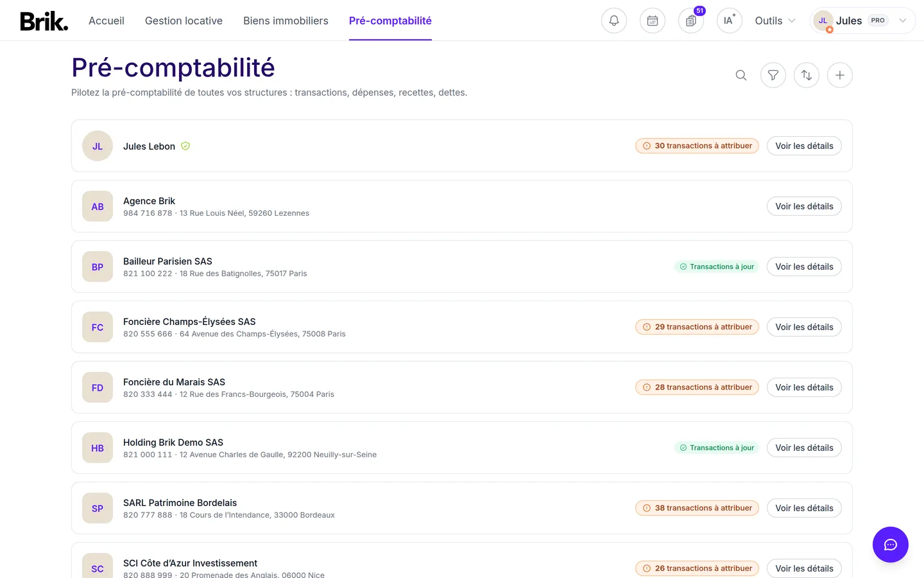View details for Jules Lebon

(x=804, y=146)
